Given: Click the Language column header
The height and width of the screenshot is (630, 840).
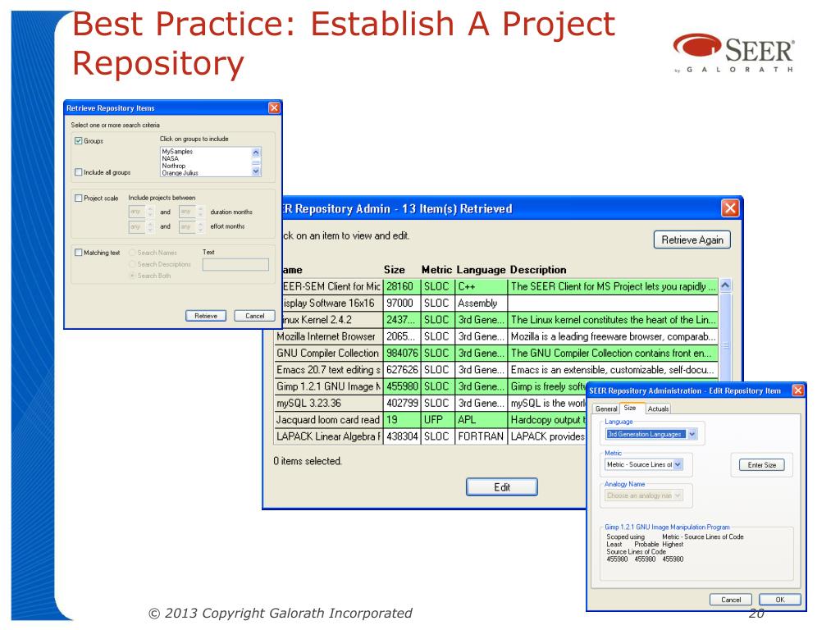Looking at the screenshot, I should (481, 269).
